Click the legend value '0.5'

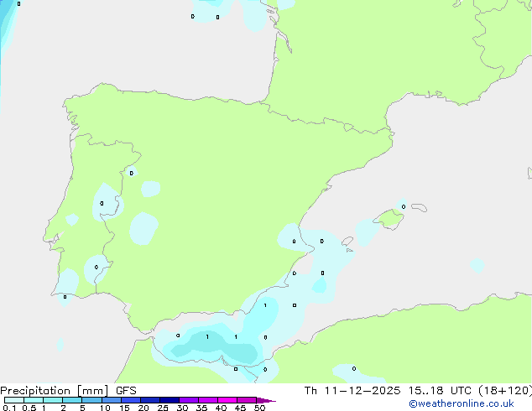coord(29,408)
